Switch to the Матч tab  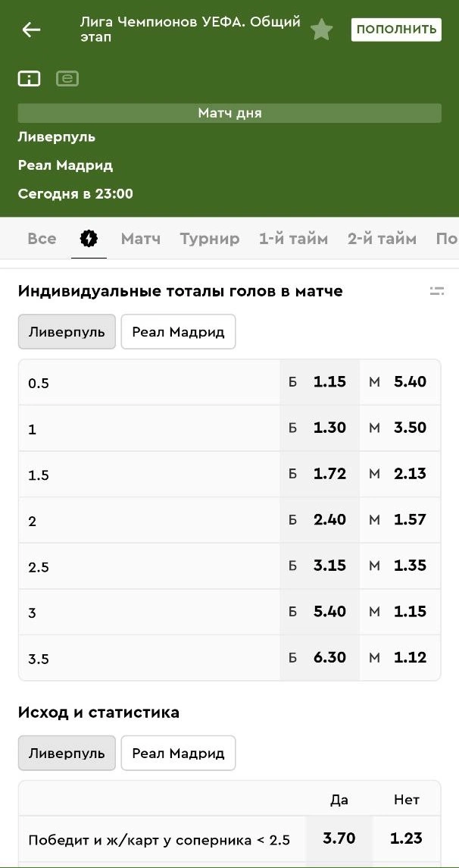point(141,239)
